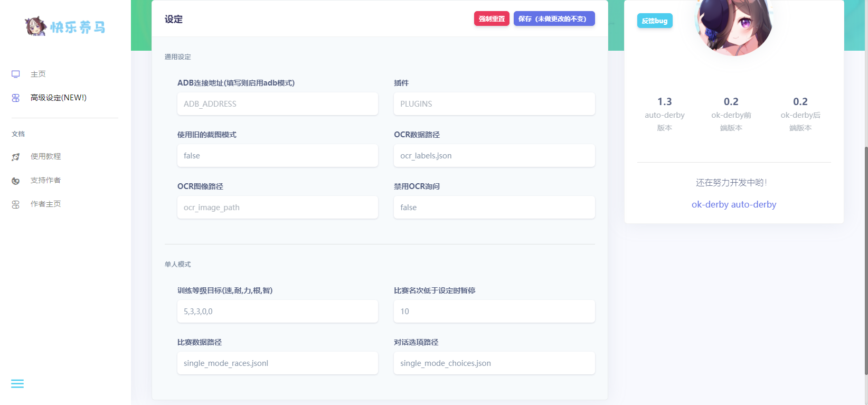Focus the ADB_ADDRESS input field

coord(278,104)
